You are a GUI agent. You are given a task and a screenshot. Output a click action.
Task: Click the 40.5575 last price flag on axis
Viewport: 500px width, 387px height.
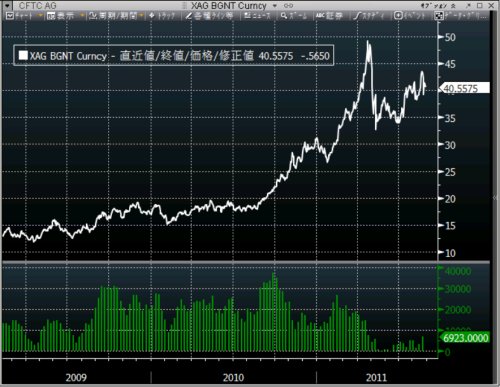pos(465,88)
